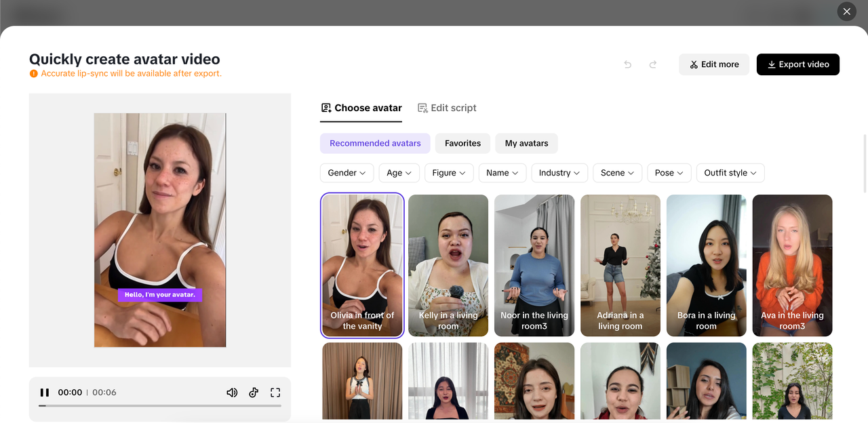Click the Edit more button
The image size is (868, 423).
click(714, 64)
